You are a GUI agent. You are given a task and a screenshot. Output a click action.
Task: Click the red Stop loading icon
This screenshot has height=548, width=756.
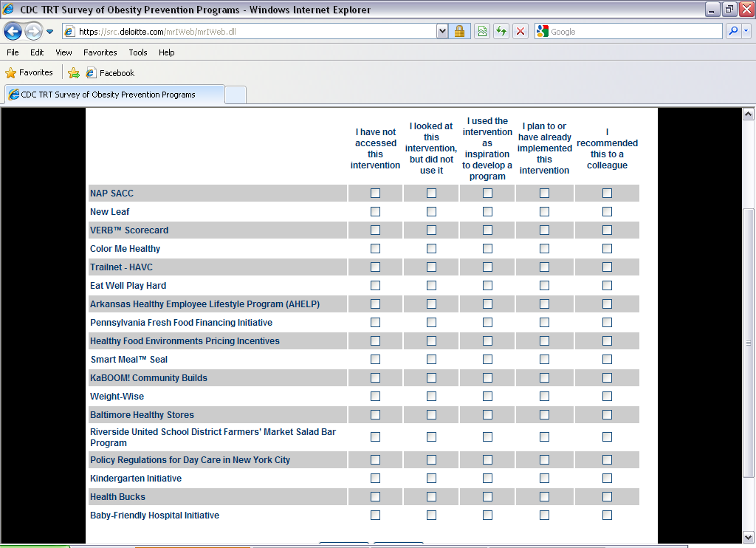[520, 32]
